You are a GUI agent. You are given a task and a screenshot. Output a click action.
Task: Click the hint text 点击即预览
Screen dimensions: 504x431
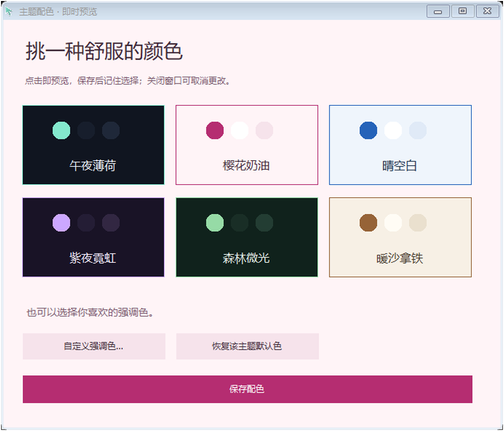pyautogui.click(x=47, y=81)
